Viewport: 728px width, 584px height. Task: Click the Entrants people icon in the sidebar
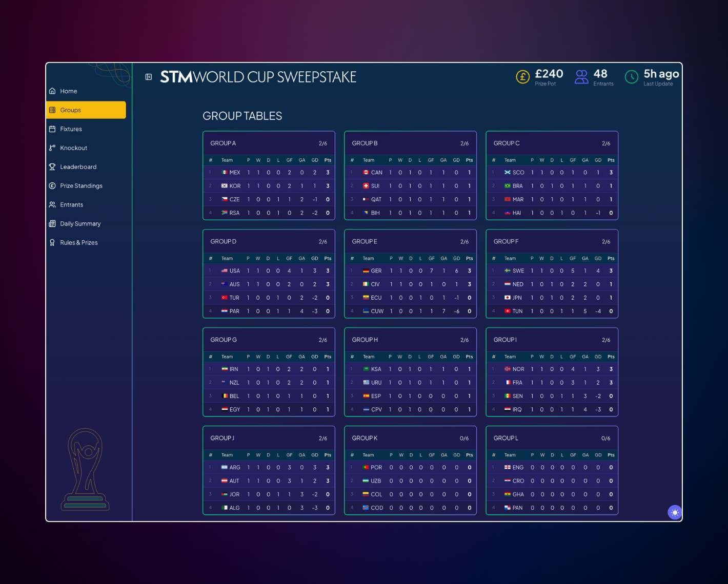[52, 205]
